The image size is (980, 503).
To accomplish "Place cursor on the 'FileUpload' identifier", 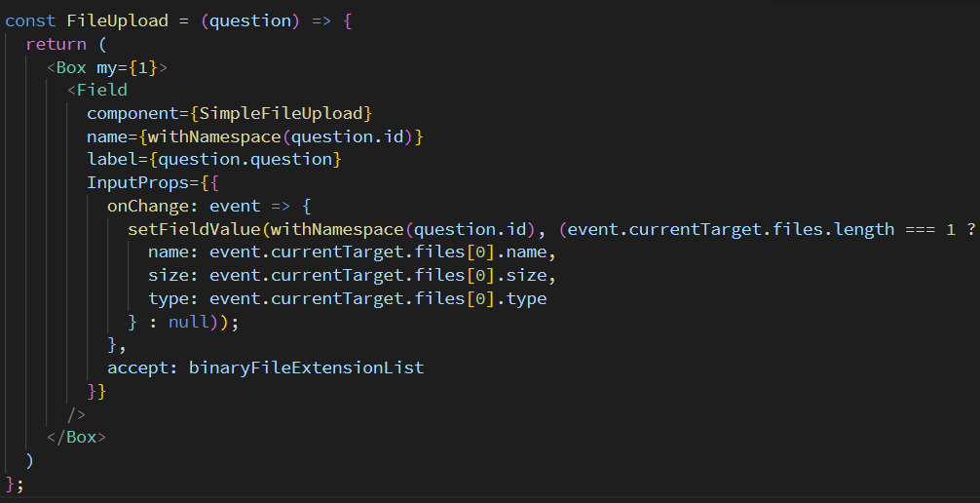I will [118, 20].
